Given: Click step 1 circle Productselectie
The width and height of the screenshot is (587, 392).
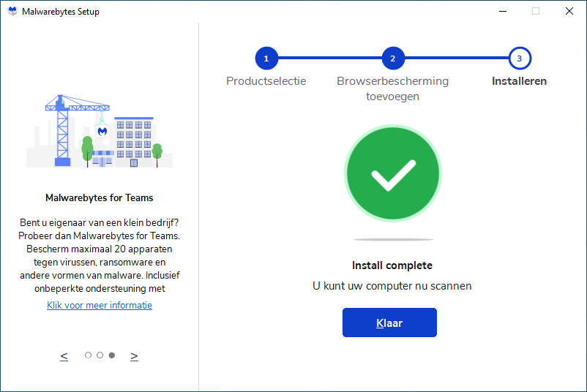Looking at the screenshot, I should pos(266,59).
